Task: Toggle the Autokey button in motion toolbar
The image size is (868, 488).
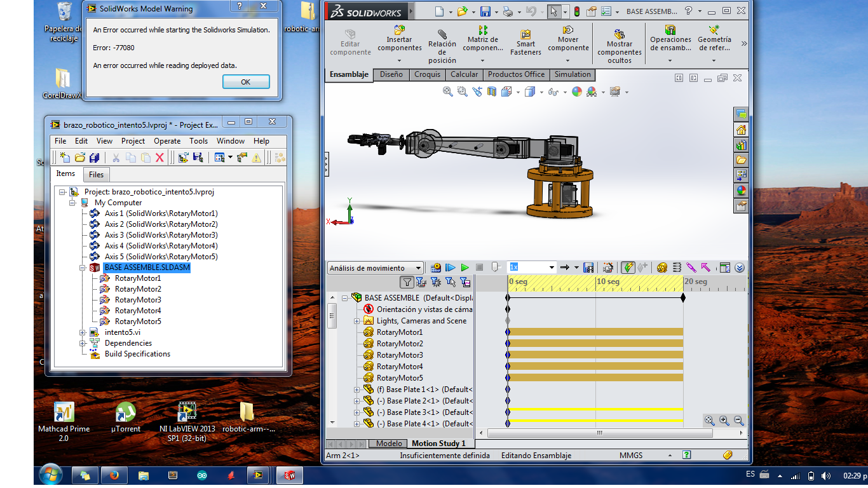Action: tap(628, 268)
